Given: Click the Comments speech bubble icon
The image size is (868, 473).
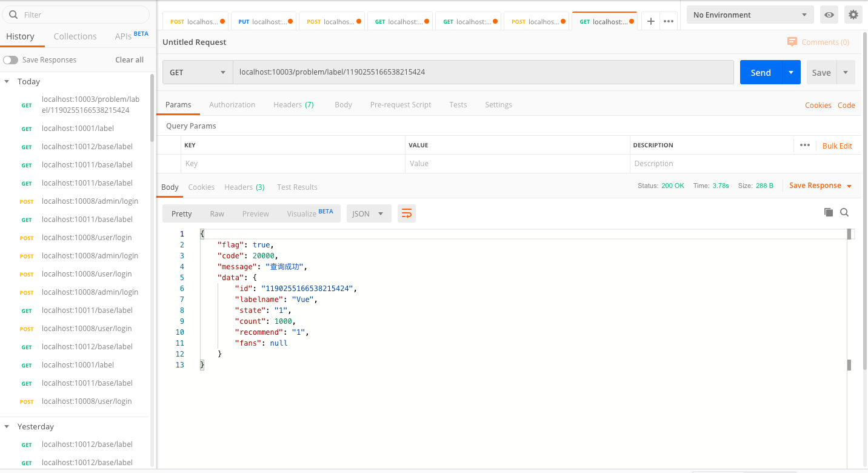Looking at the screenshot, I should (792, 42).
